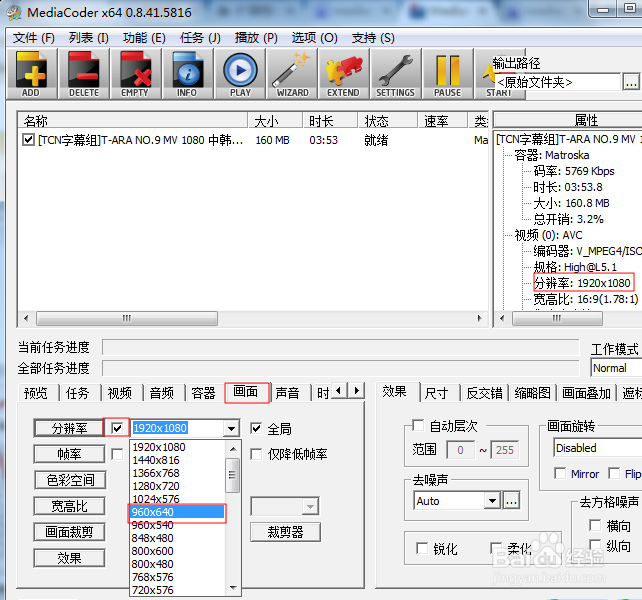Open the 文件 (F) menu

33,37
